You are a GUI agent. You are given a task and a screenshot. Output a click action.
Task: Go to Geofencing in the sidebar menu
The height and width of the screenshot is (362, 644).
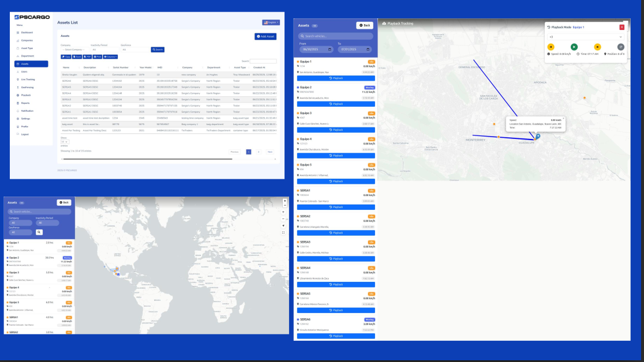[x=27, y=87]
